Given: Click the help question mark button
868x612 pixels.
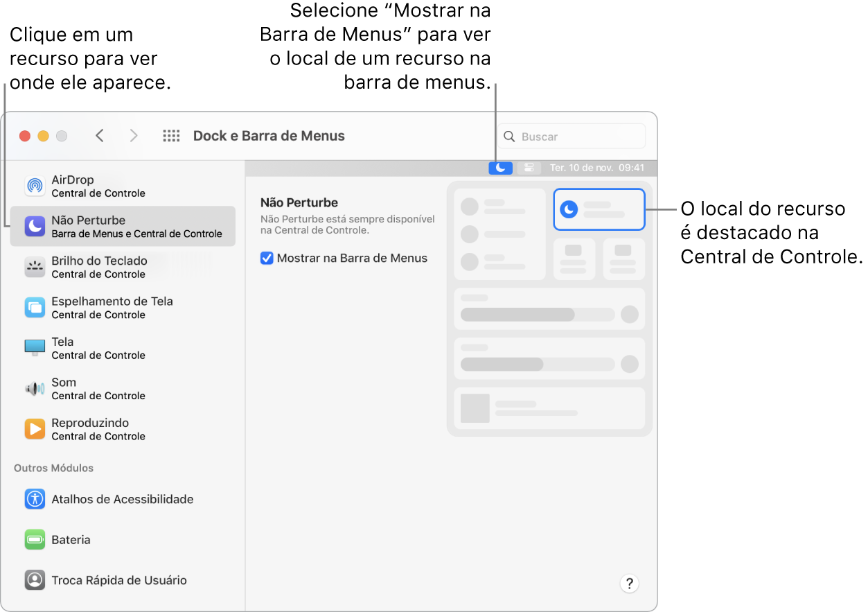Looking at the screenshot, I should 629,583.
